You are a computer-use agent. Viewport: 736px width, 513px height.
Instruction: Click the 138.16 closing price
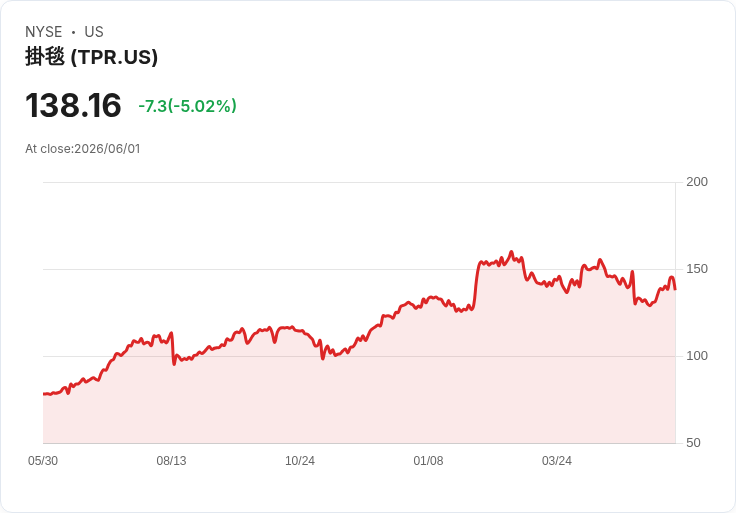click(73, 105)
